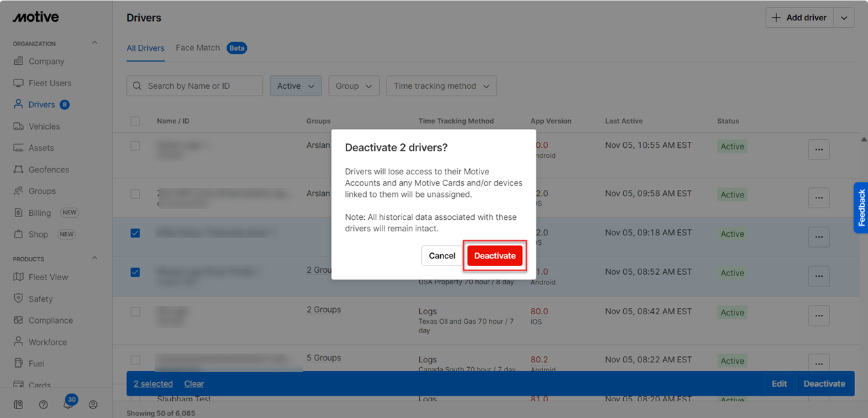Screen dimensions: 868x418
Task: Open the Active status filter dropdown
Action: click(x=296, y=86)
